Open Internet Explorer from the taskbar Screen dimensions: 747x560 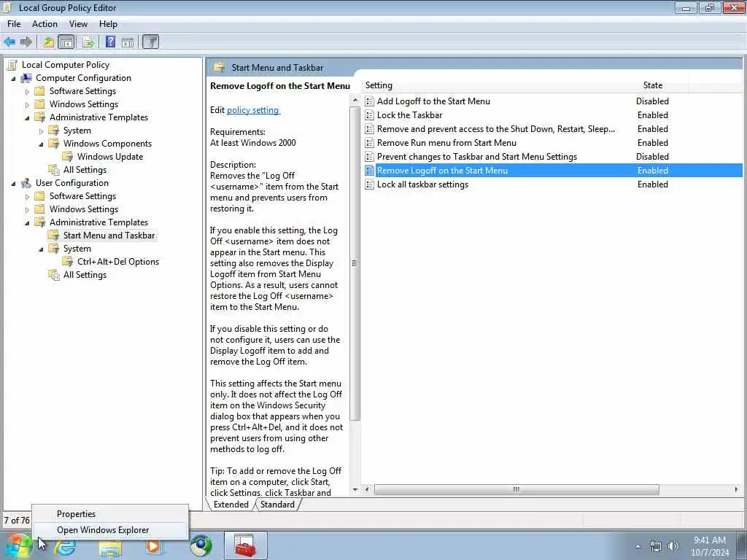tap(65, 546)
